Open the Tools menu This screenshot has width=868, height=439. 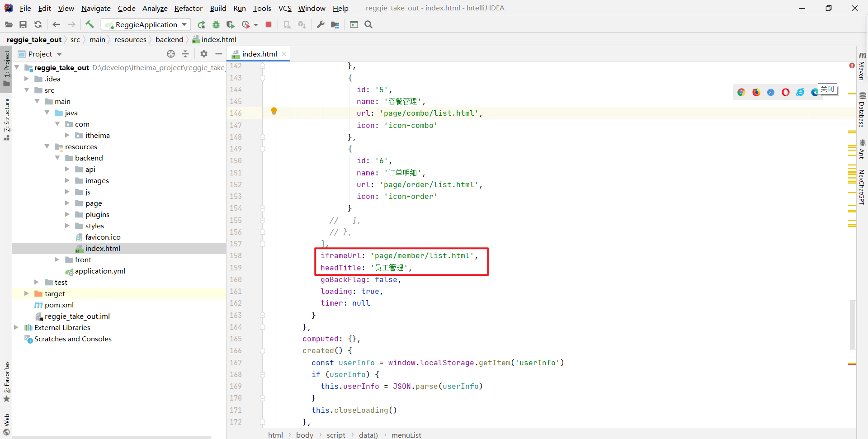click(262, 8)
